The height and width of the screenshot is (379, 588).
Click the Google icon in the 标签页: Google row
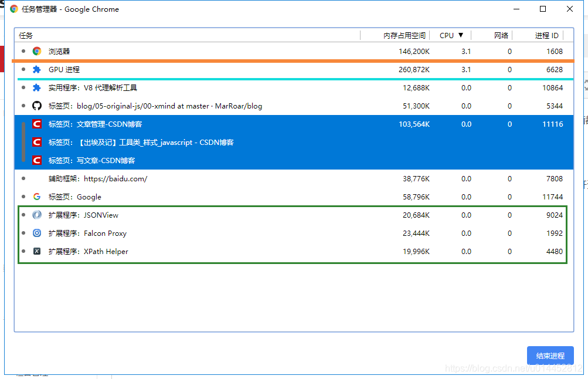[x=37, y=197]
